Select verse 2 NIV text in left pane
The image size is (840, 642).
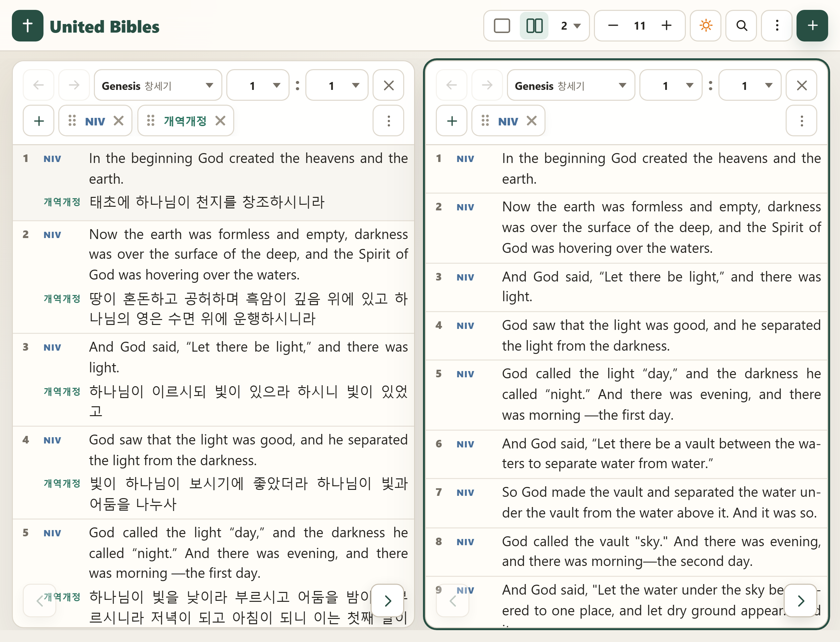coord(248,254)
